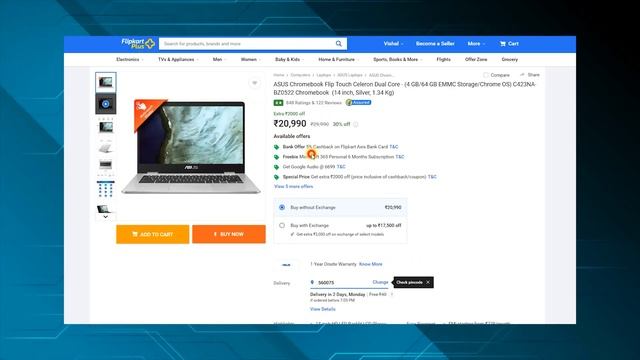Open the Cart

coord(509,44)
